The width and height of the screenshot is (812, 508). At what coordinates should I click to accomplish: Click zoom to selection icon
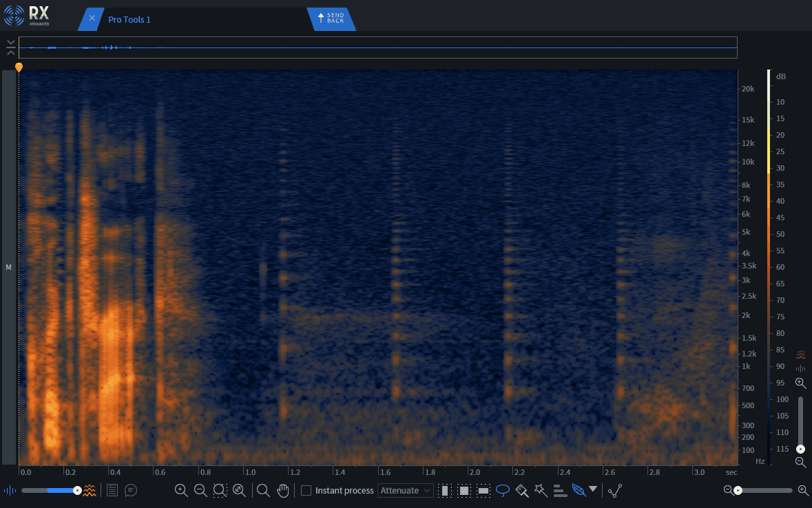tap(220, 490)
